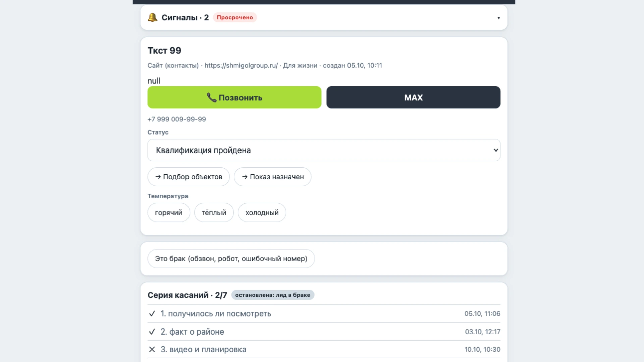Select touch row 1. получилось ли посмотреть

point(324,314)
